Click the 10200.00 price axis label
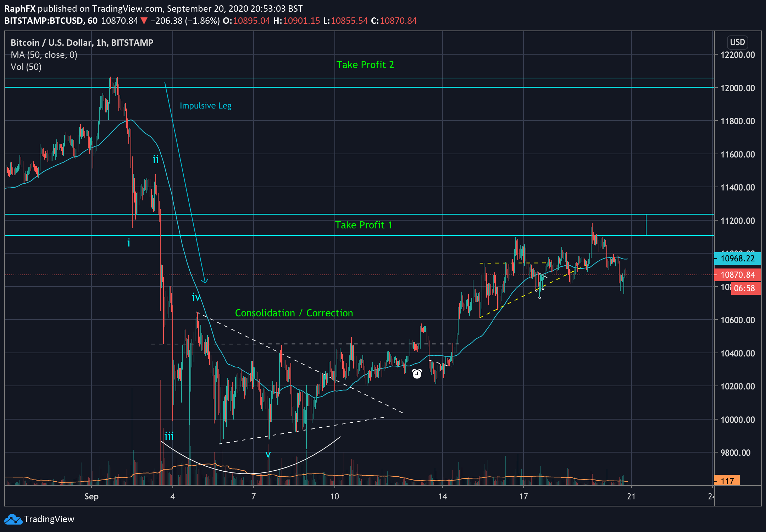The width and height of the screenshot is (766, 532). 738,386
